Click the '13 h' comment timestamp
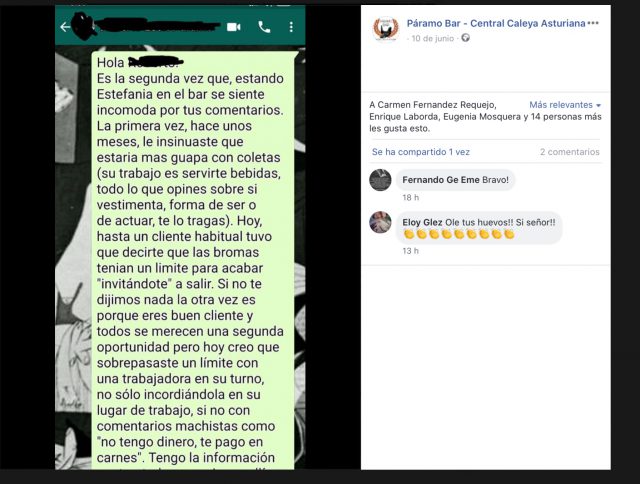The height and width of the screenshot is (484, 640). [x=411, y=251]
